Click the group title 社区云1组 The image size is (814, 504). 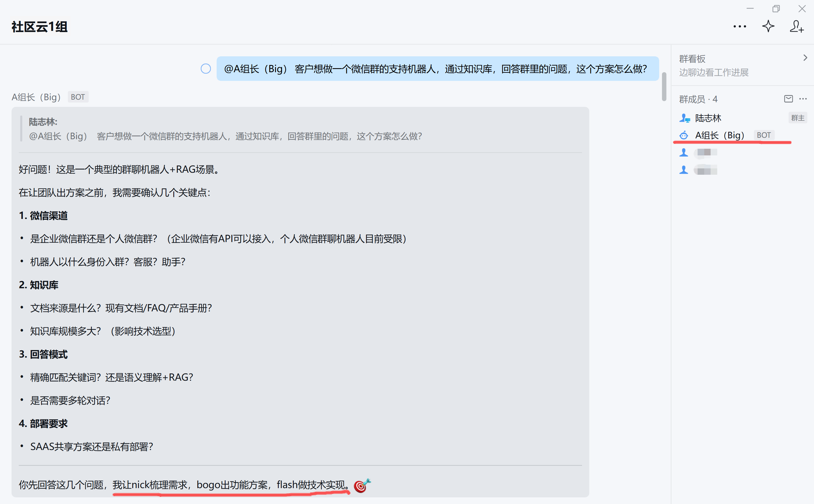[39, 27]
